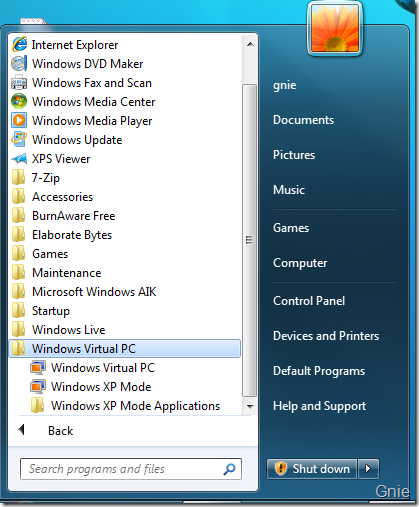Click the user account flower picture
The image size is (419, 507).
[335, 28]
